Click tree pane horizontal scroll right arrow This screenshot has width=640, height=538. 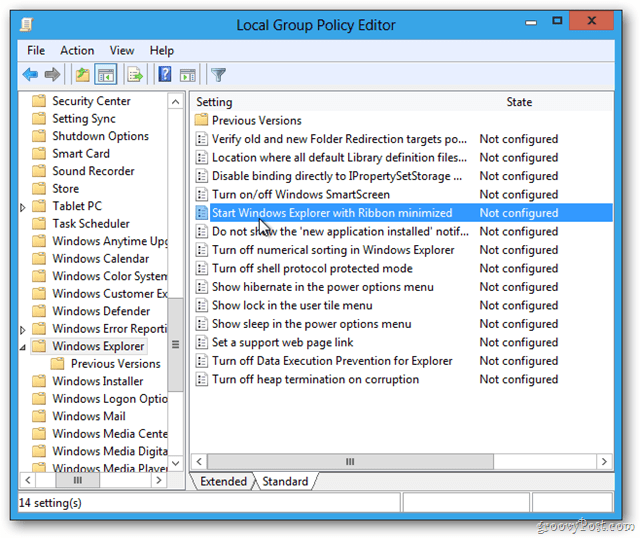click(159, 480)
